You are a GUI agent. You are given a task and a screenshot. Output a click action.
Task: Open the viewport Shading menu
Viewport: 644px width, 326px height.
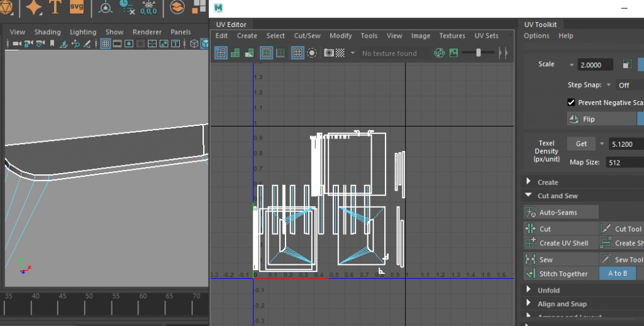click(47, 32)
